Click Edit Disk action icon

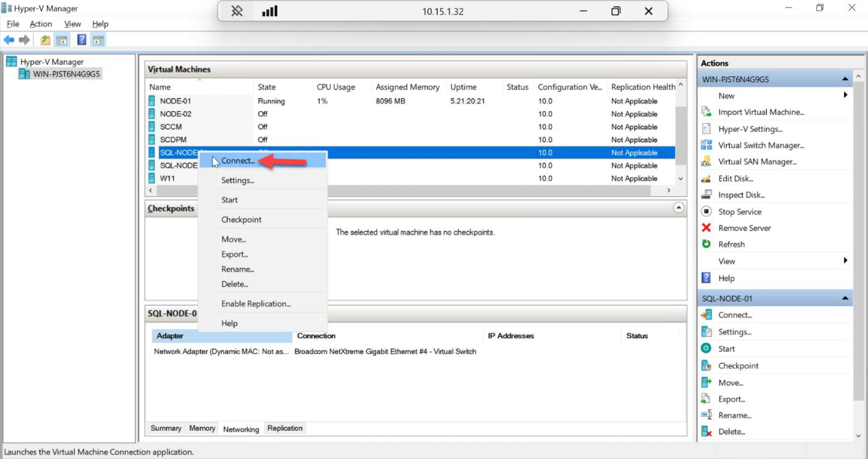click(706, 178)
